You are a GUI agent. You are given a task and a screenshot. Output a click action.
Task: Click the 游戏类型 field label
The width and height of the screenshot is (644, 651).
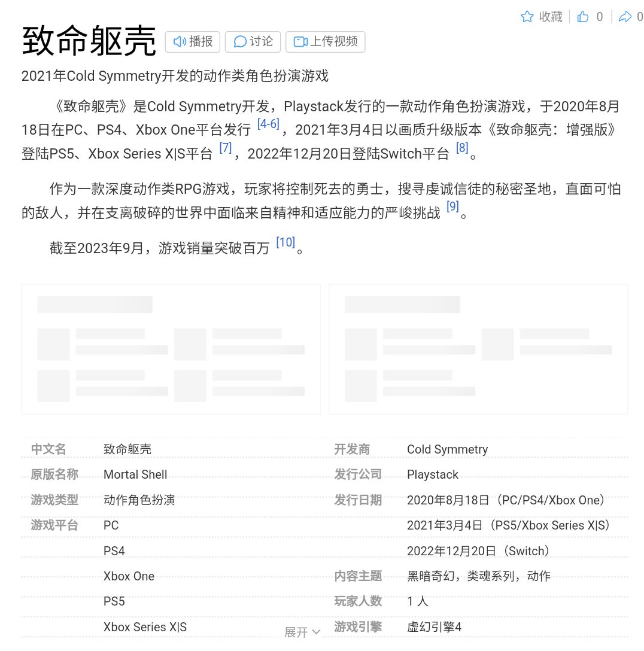click(54, 500)
